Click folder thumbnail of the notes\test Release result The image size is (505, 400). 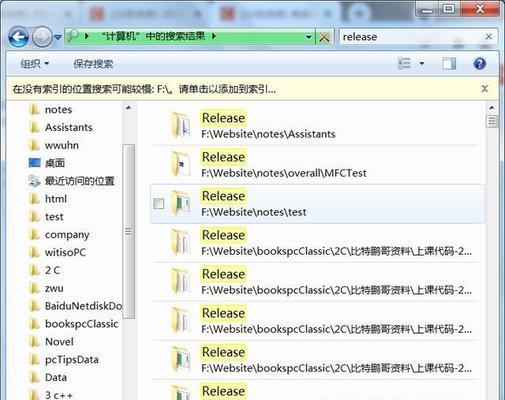(x=181, y=204)
